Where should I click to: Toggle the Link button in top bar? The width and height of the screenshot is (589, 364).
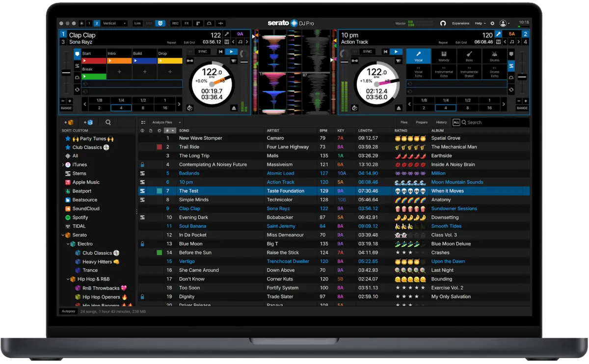[x=137, y=23]
